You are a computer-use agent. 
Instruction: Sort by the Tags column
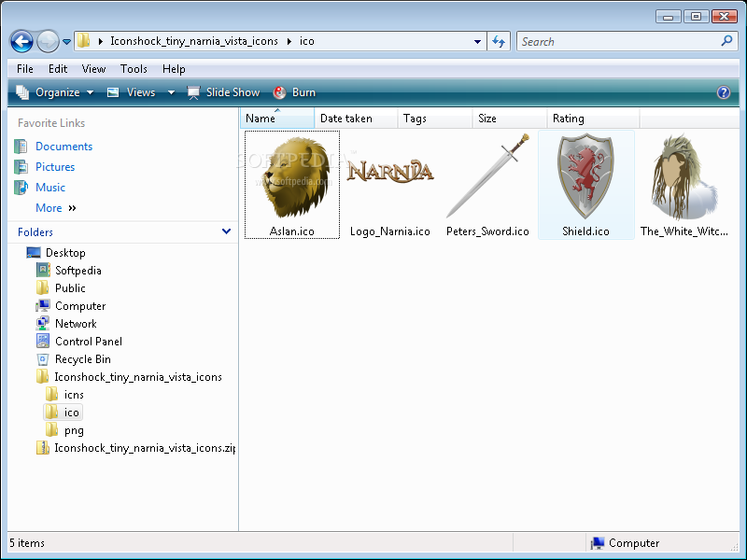pos(435,119)
